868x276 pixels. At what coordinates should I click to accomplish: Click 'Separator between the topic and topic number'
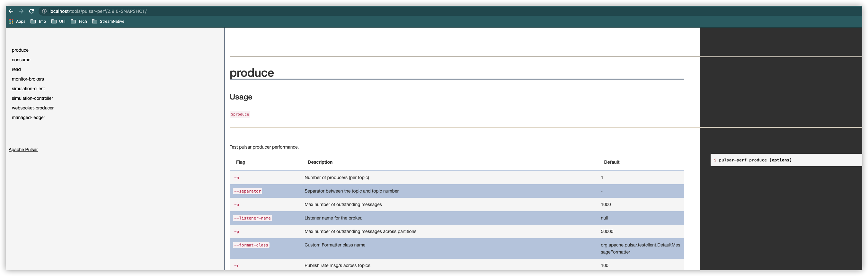point(351,191)
